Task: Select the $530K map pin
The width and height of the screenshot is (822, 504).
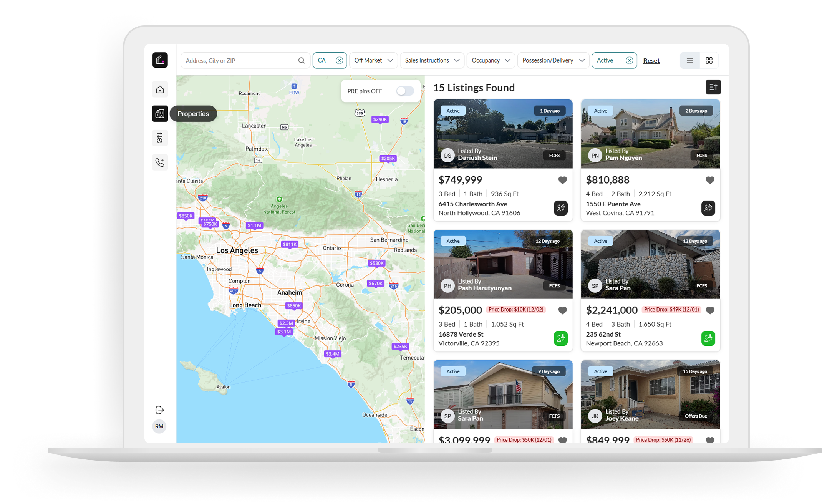Action: (376, 263)
